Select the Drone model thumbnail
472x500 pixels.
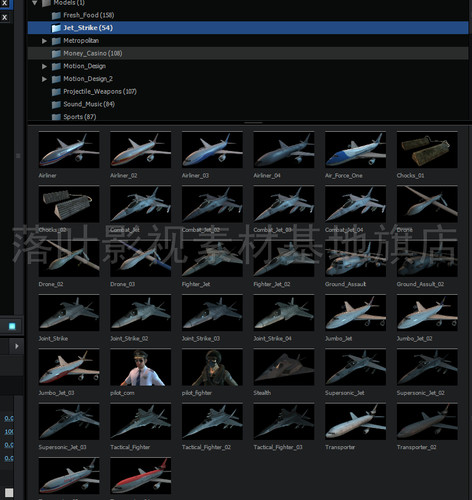point(427,204)
